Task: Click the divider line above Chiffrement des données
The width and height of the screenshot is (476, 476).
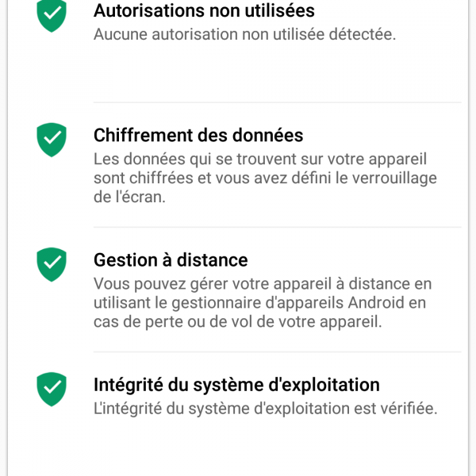Action: coord(277,102)
